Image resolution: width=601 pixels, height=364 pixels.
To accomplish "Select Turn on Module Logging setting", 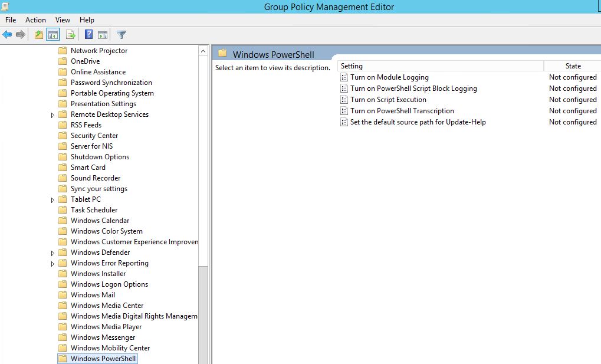I will [389, 77].
